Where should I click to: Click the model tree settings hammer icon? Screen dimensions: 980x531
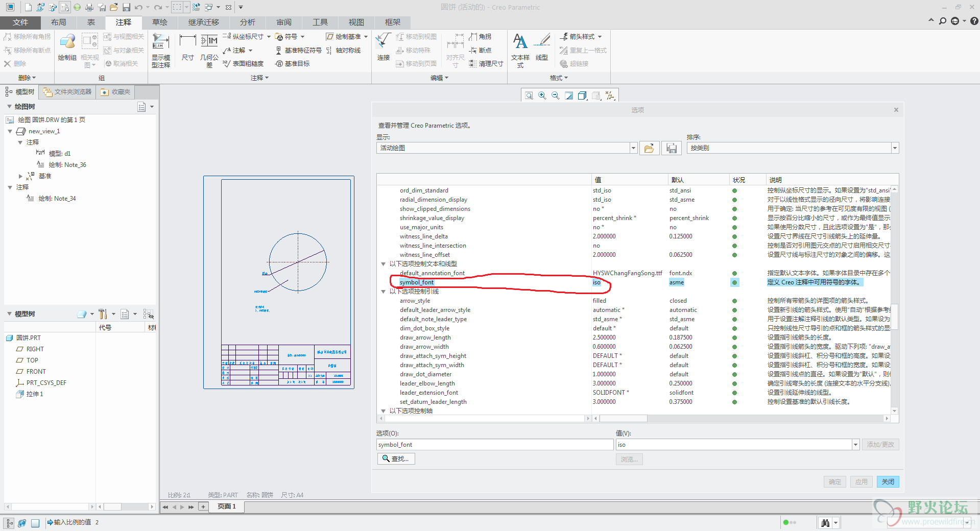(x=103, y=314)
